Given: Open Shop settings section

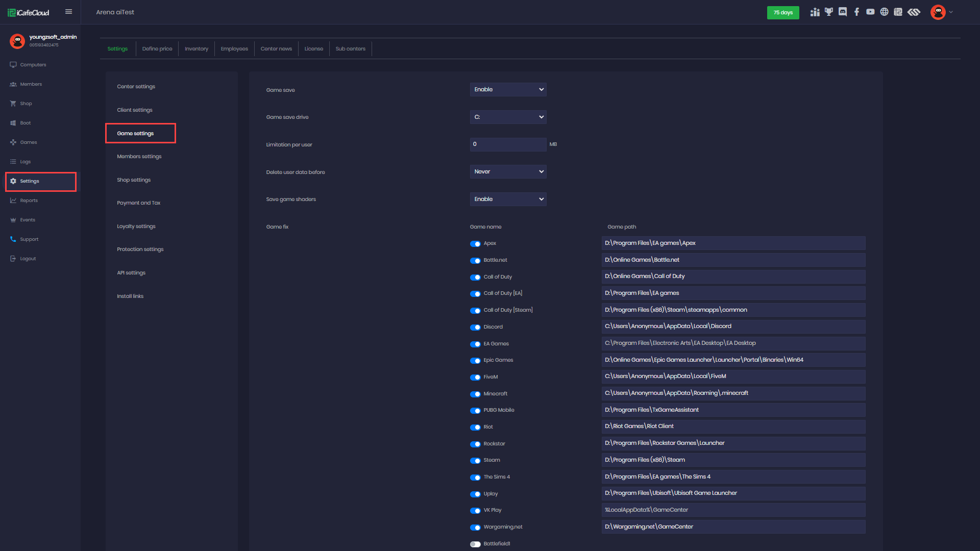Looking at the screenshot, I should (x=134, y=180).
